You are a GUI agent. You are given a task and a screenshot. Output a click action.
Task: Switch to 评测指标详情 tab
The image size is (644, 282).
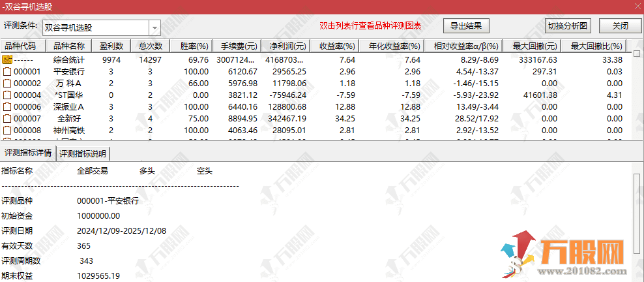click(28, 154)
